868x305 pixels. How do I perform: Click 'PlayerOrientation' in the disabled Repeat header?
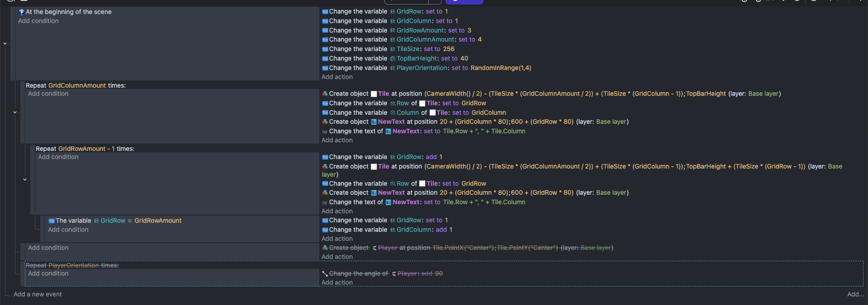(74, 266)
